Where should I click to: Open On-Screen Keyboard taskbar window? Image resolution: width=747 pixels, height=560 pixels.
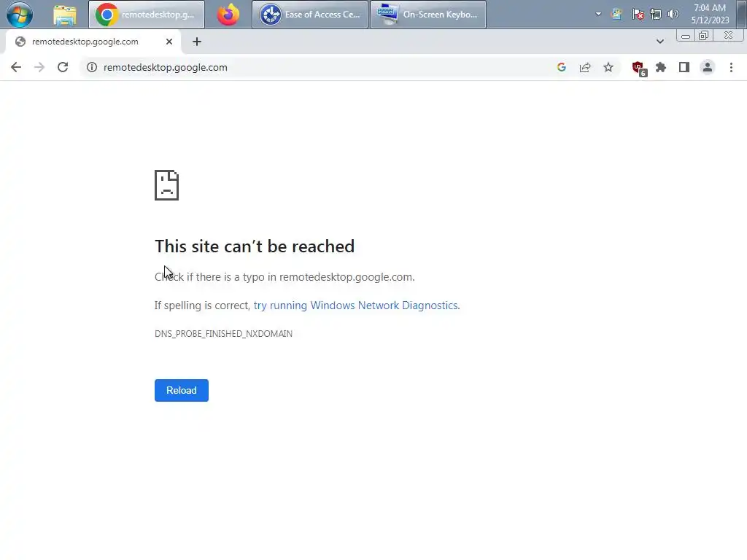(x=427, y=15)
